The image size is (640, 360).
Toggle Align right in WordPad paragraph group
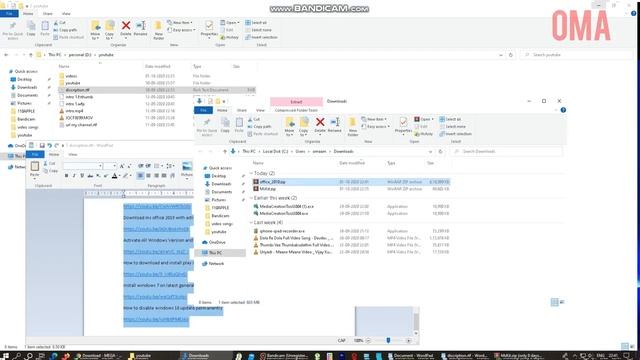click(x=156, y=176)
